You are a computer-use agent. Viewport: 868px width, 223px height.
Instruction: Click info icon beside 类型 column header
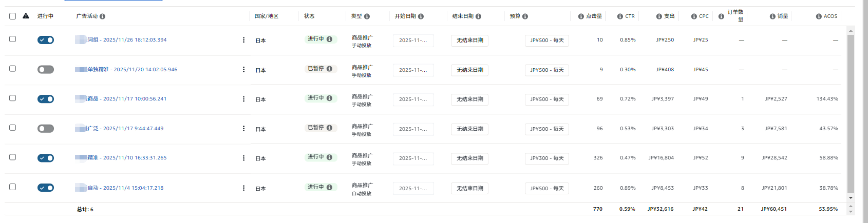click(x=367, y=16)
